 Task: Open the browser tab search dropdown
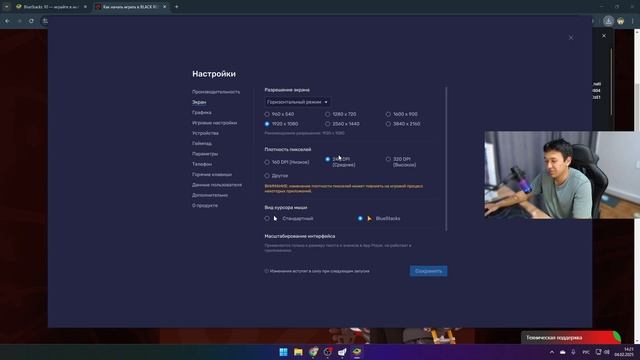[6, 7]
